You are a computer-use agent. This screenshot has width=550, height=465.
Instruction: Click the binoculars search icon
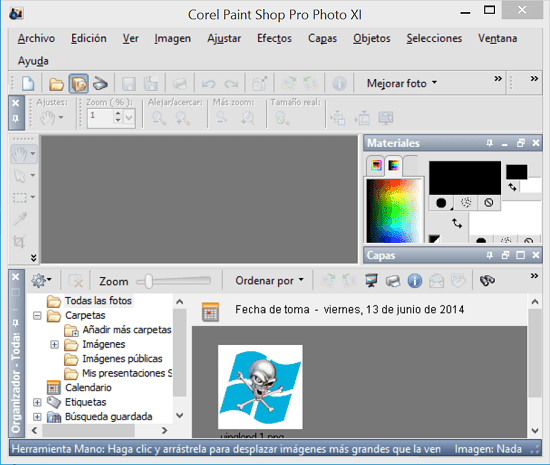[487, 280]
